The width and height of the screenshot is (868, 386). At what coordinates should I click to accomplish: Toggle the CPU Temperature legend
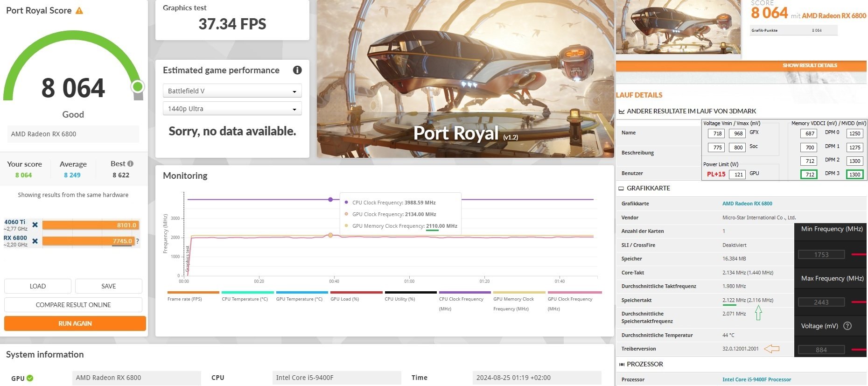[x=247, y=297]
